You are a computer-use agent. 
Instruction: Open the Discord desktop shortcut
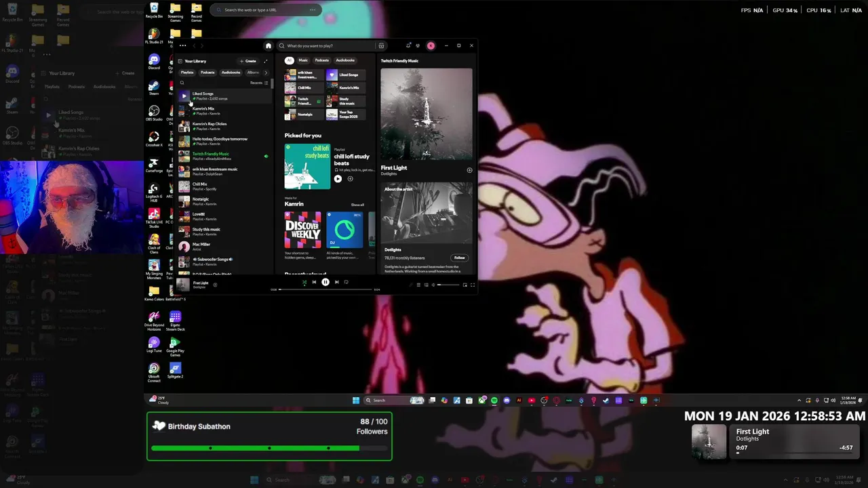click(x=154, y=62)
